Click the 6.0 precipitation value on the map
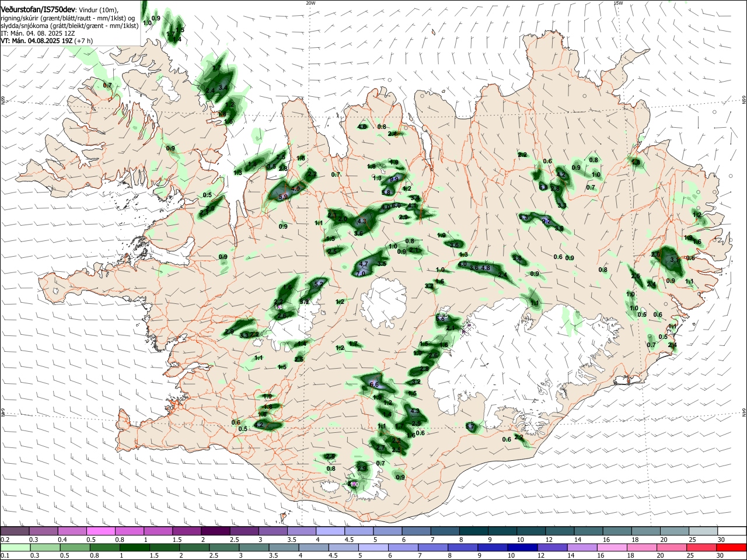The height and width of the screenshot is (560, 747). 396,205
